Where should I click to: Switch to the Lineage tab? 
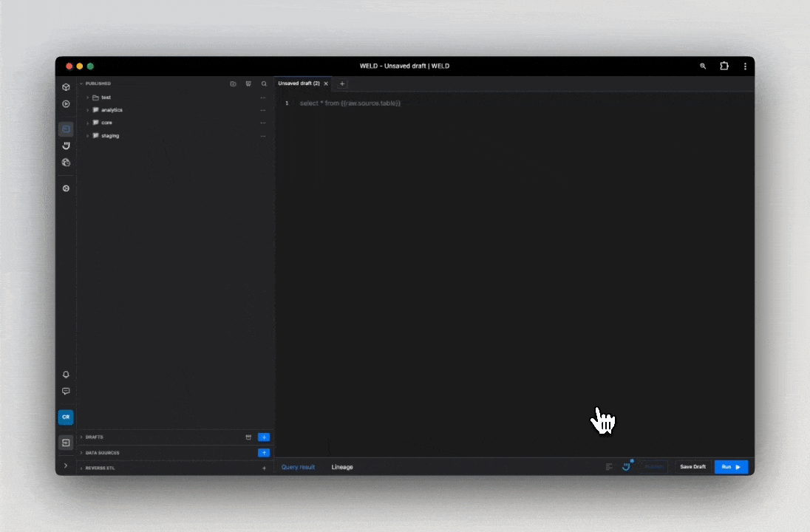tap(342, 467)
